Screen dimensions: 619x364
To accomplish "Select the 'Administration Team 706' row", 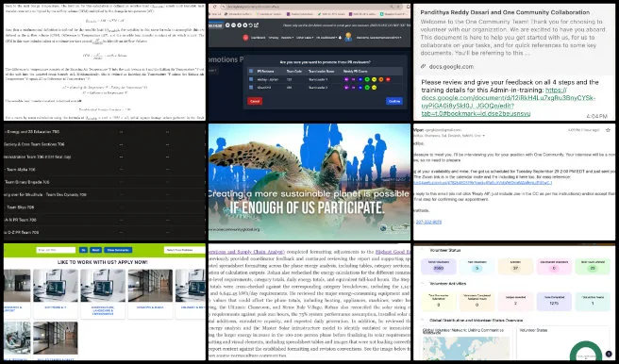I will click(x=105, y=157).
